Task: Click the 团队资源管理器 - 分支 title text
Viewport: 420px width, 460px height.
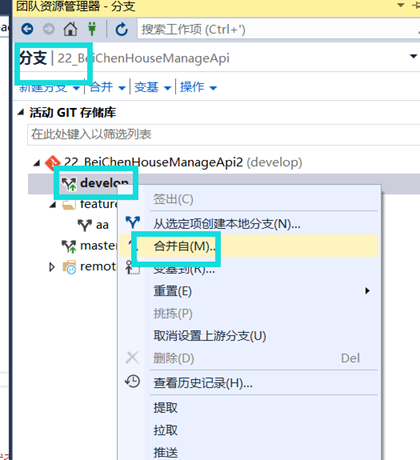Action: [x=76, y=6]
